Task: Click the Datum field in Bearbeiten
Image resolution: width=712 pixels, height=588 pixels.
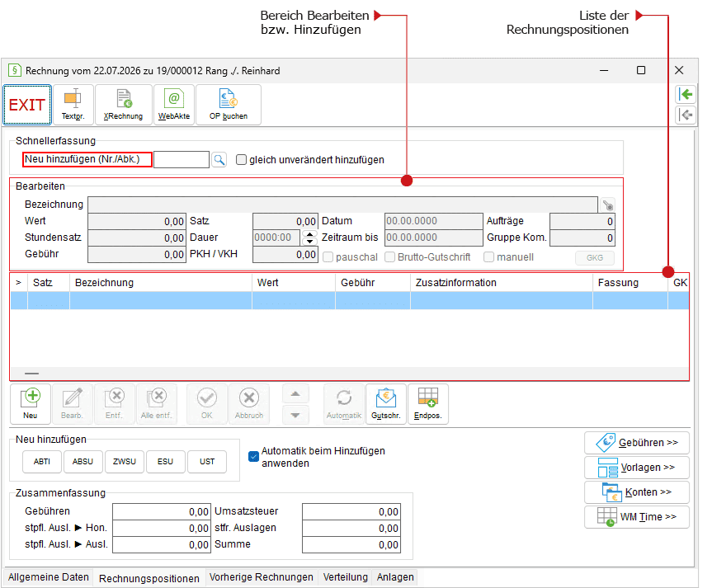Action: pos(434,221)
